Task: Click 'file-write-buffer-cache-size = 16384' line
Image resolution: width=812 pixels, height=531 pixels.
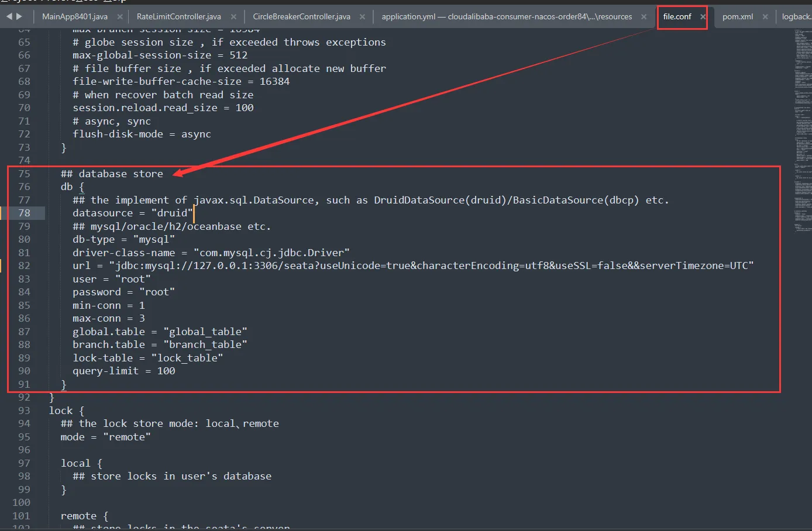Action: 181,81
